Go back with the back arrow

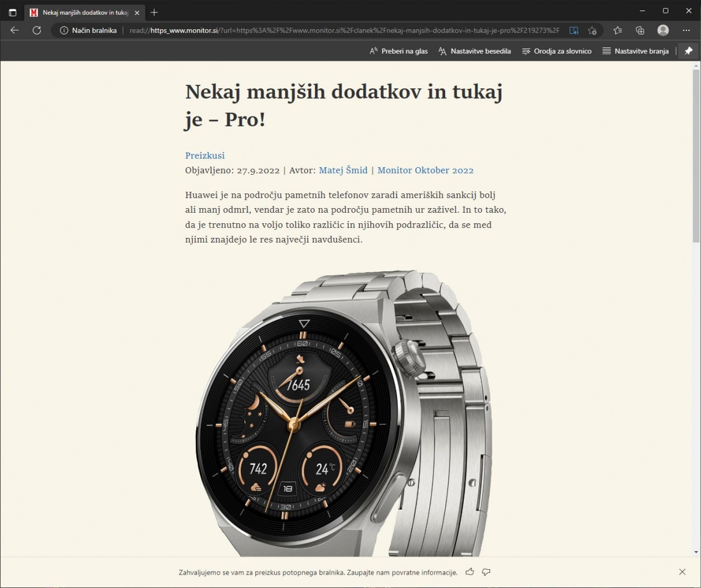coord(15,30)
